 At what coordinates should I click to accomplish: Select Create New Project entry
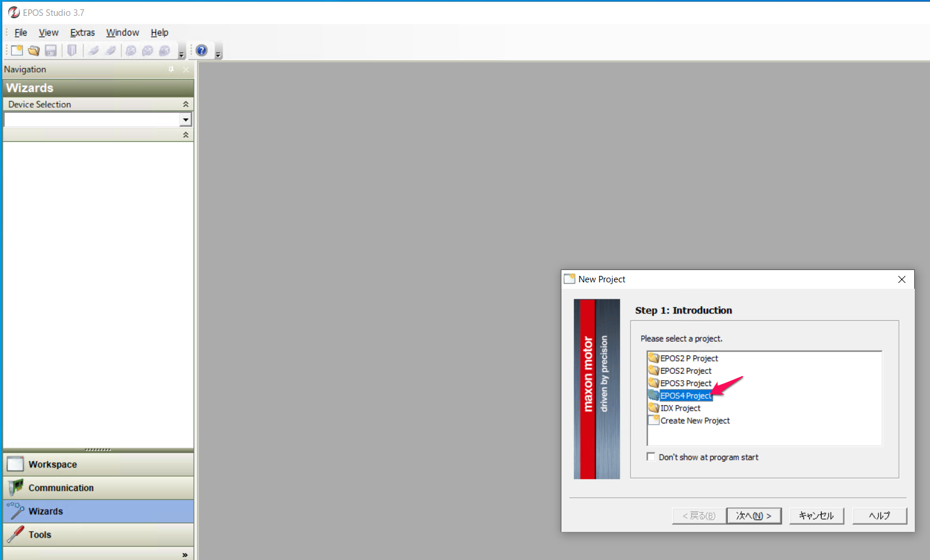695,421
